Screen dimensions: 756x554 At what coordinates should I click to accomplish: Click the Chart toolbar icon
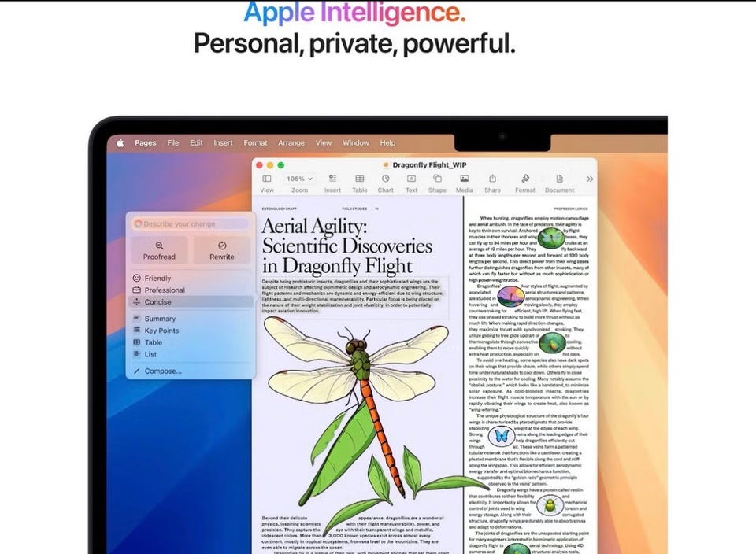pos(386,179)
